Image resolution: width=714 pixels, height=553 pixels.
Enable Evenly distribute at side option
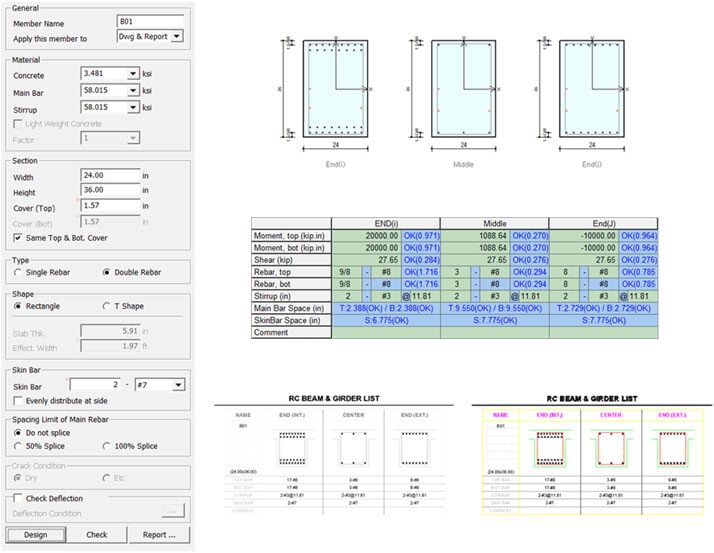click(x=18, y=400)
